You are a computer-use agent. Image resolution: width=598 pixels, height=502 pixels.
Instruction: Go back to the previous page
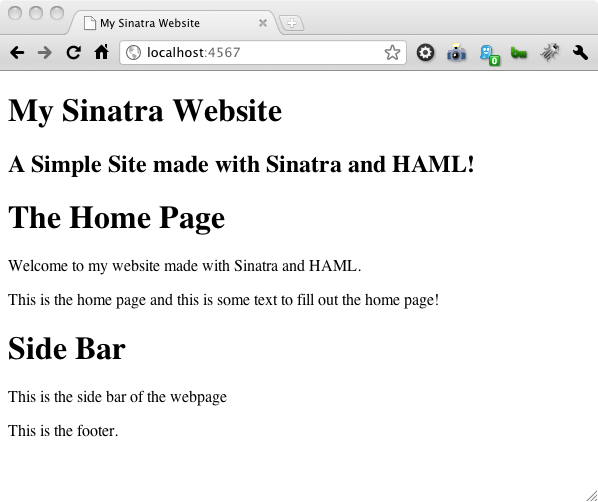pyautogui.click(x=17, y=52)
